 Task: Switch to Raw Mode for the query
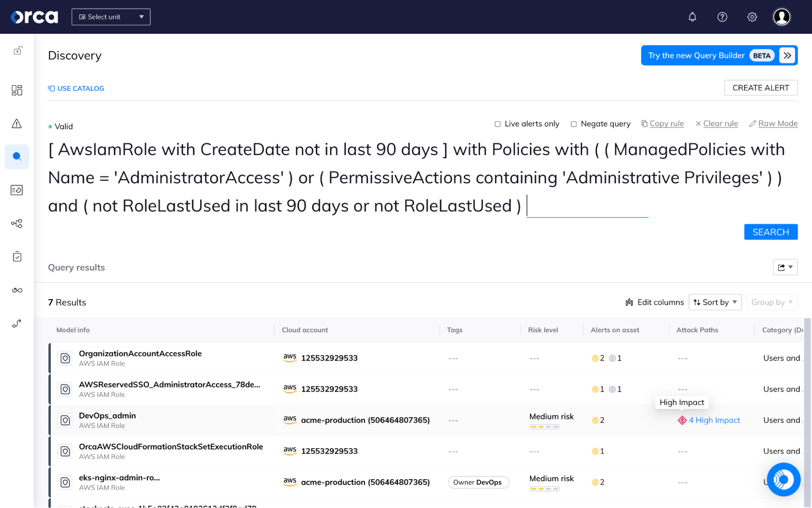click(778, 124)
